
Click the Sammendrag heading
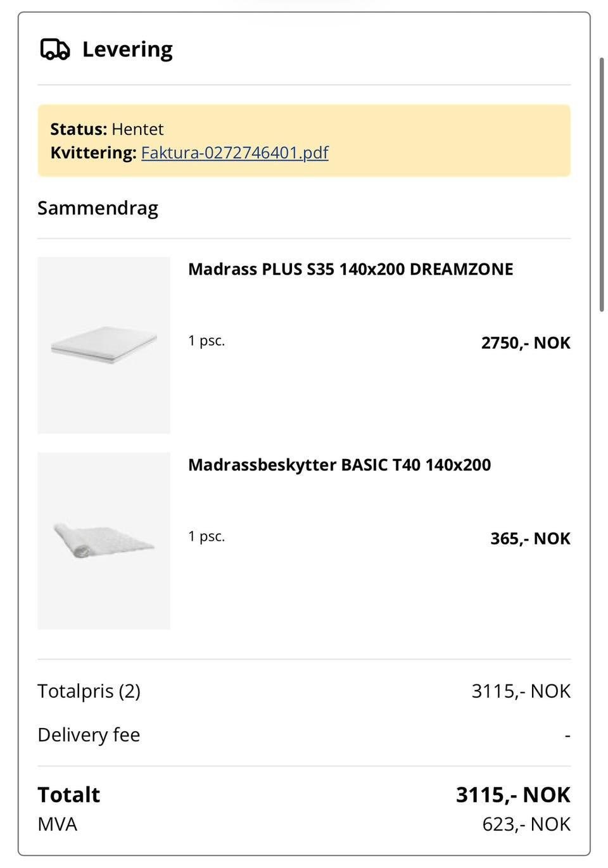coord(98,208)
